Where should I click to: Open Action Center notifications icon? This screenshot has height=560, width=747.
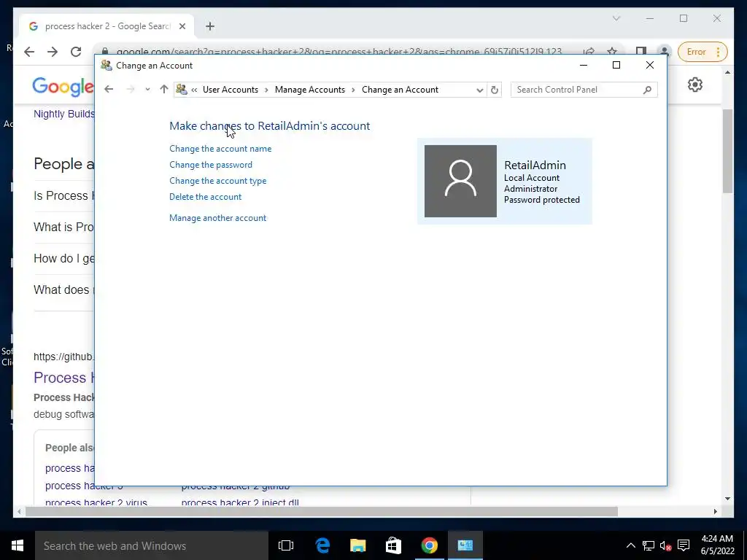(684, 545)
